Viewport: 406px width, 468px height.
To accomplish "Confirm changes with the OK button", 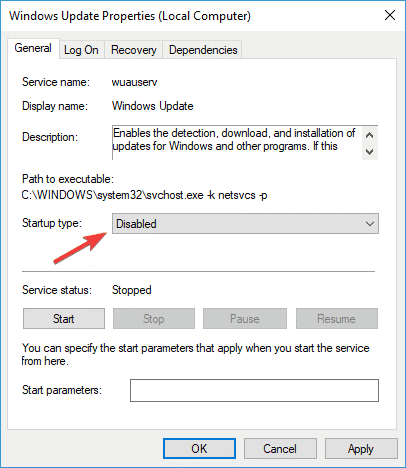I will coord(199,449).
